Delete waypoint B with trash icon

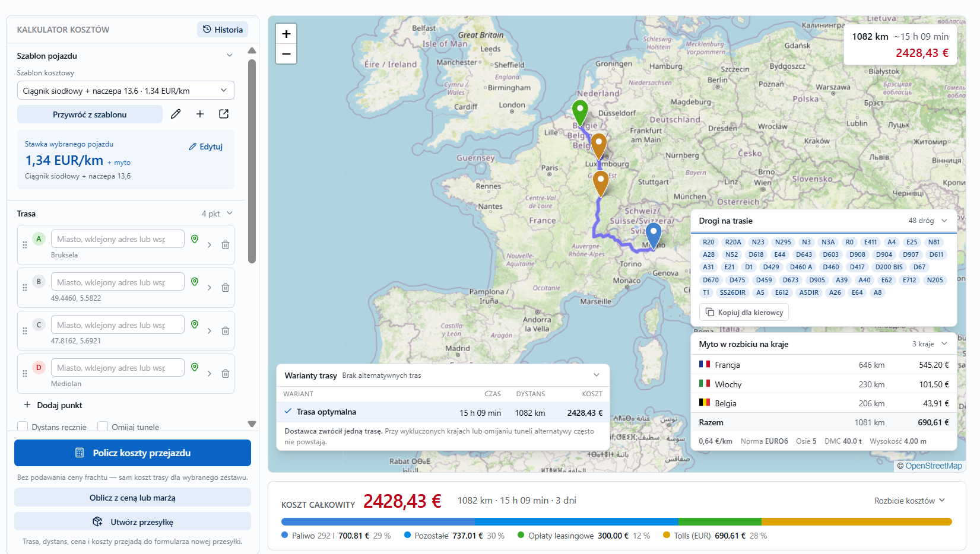226,288
